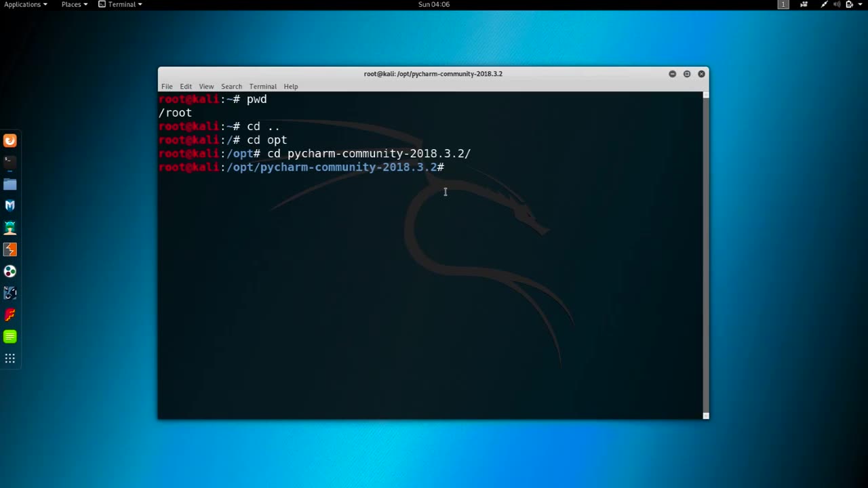Maximize the terminal window

(x=687, y=74)
